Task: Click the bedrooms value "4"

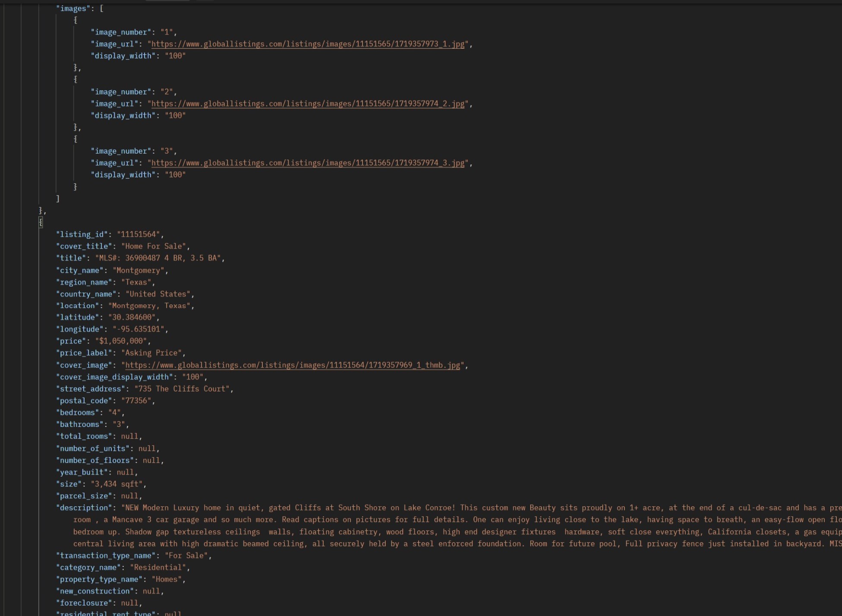Action: (114, 413)
